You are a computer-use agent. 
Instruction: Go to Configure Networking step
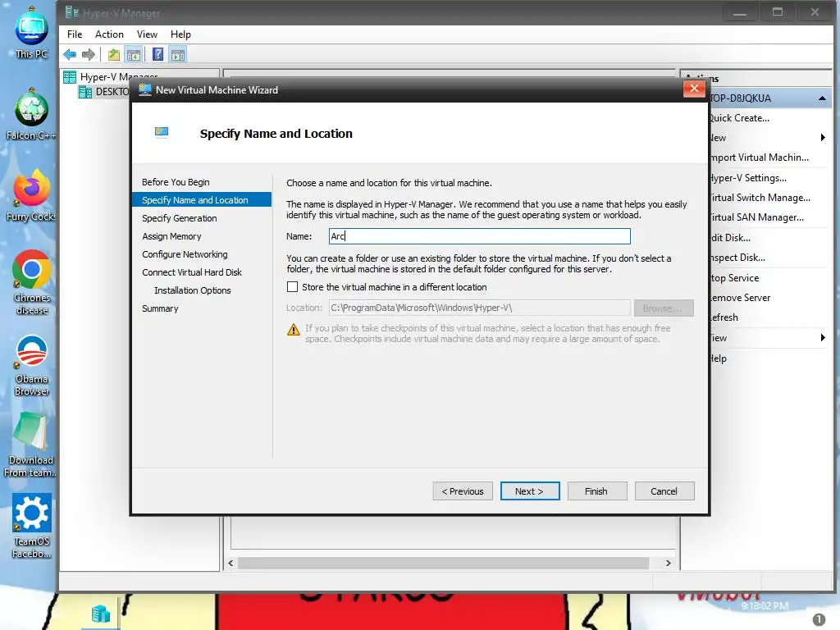(185, 254)
